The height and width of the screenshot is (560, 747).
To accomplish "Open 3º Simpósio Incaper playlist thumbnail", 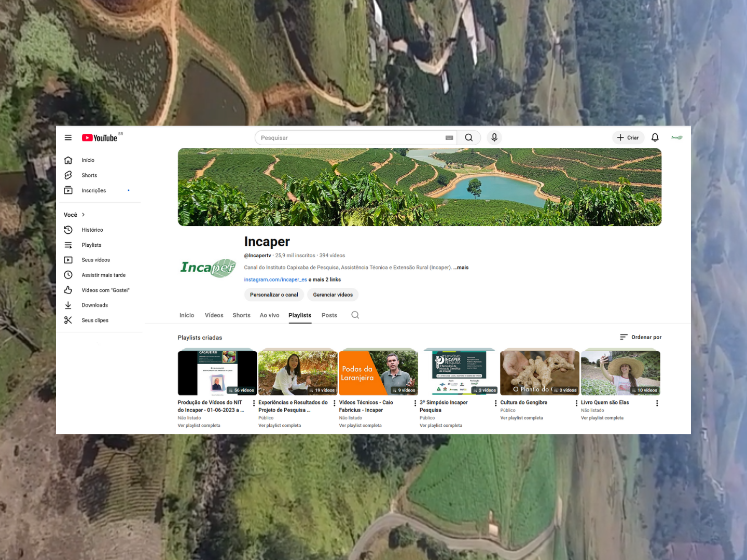I will (459, 373).
